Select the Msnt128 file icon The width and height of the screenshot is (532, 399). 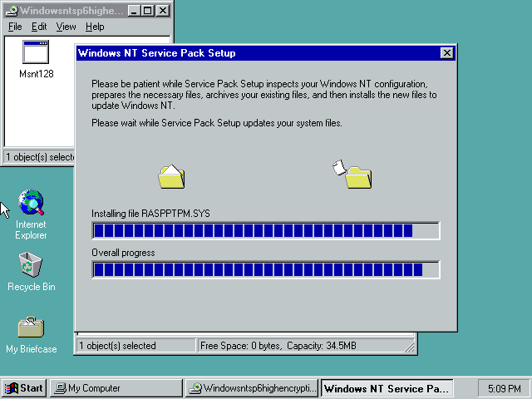click(35, 53)
